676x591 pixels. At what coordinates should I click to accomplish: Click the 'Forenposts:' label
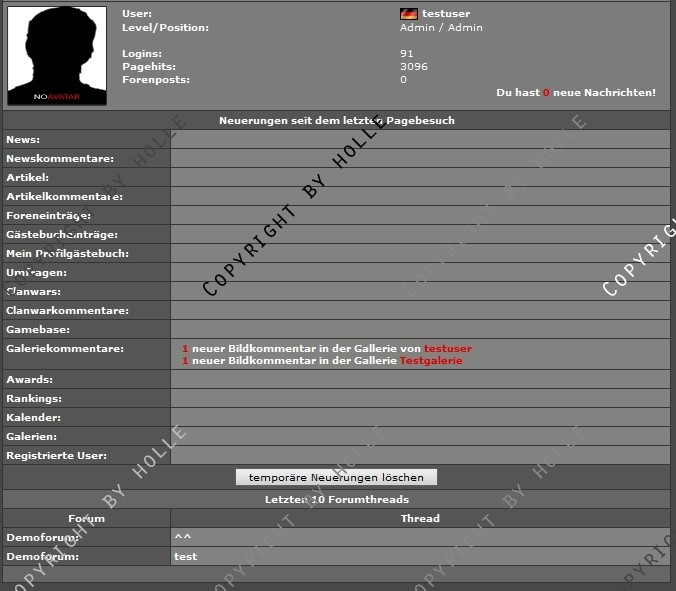point(156,79)
